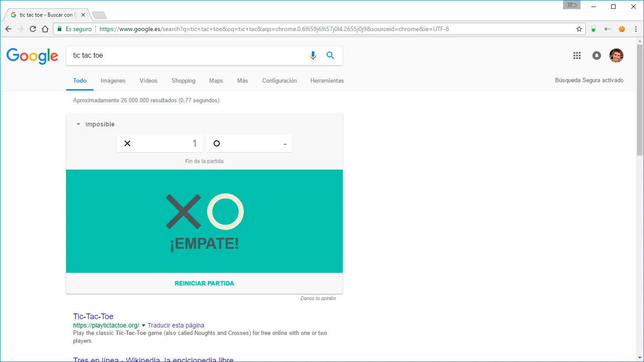Select the X player score box
Image resolution: width=644 pixels, height=362 pixels.
click(x=160, y=143)
